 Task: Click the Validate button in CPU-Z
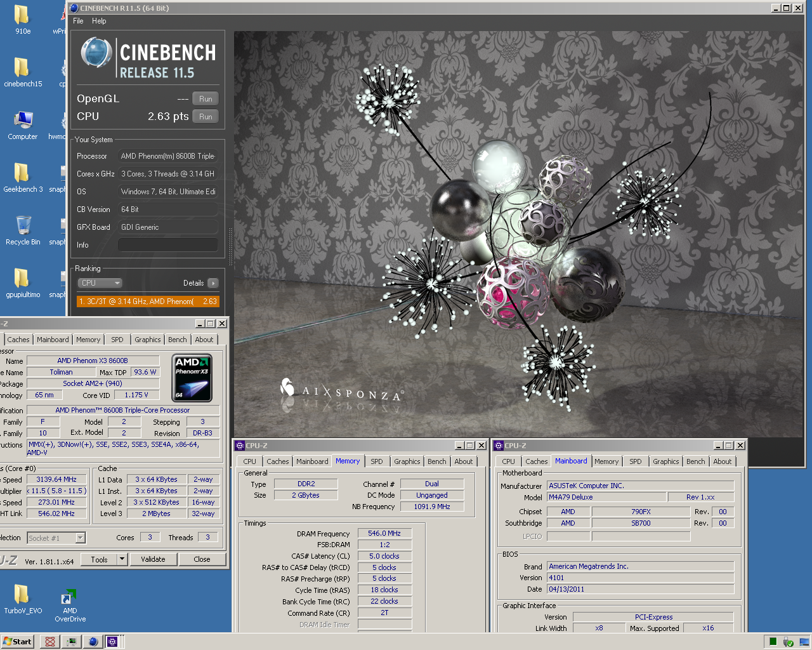(x=153, y=559)
